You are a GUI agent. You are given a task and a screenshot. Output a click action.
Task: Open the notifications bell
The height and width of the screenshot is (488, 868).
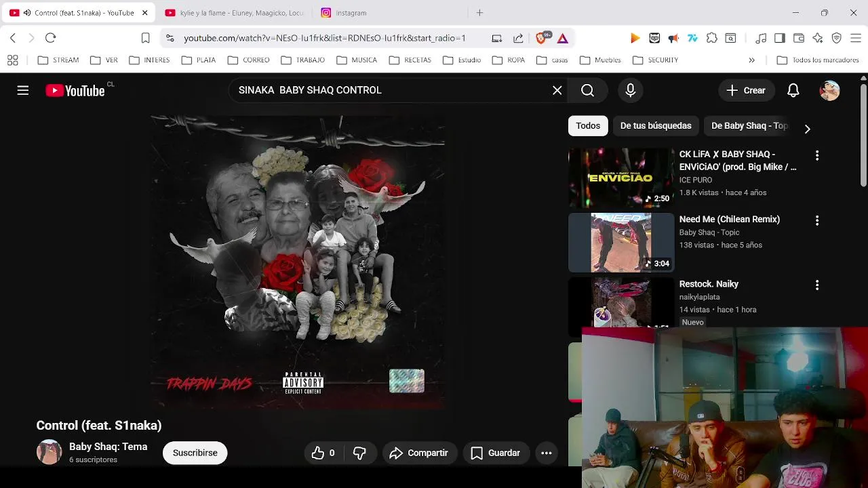tap(793, 90)
